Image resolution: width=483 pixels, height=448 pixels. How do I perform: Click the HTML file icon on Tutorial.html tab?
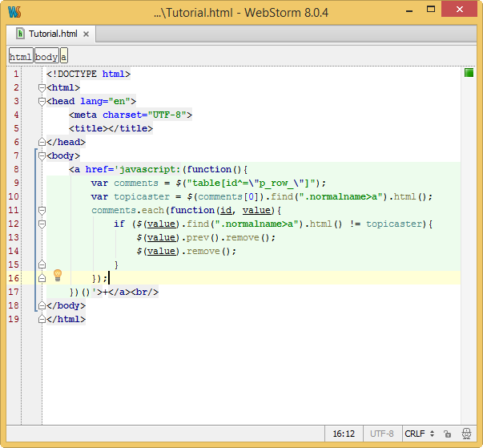point(20,34)
